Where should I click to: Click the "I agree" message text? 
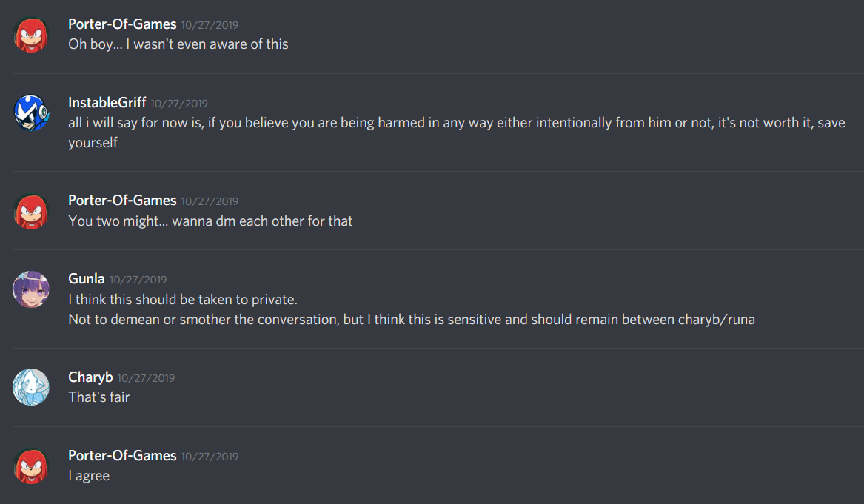89,476
